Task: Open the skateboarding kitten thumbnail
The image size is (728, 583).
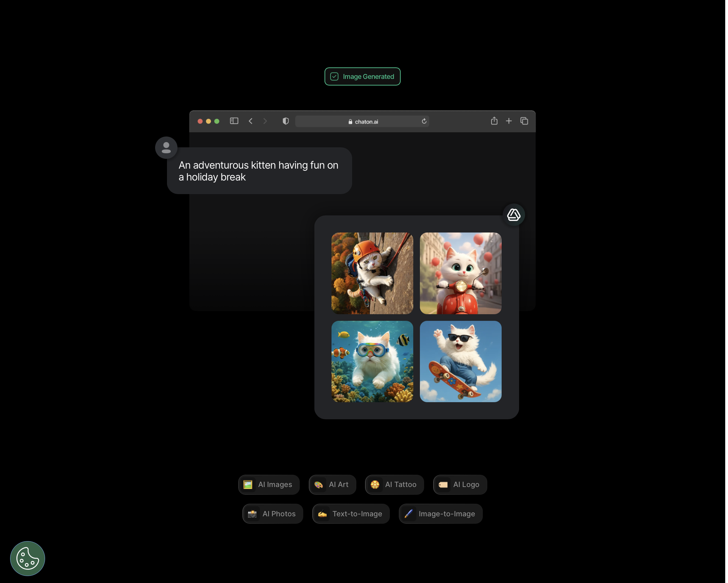Action: (x=460, y=361)
